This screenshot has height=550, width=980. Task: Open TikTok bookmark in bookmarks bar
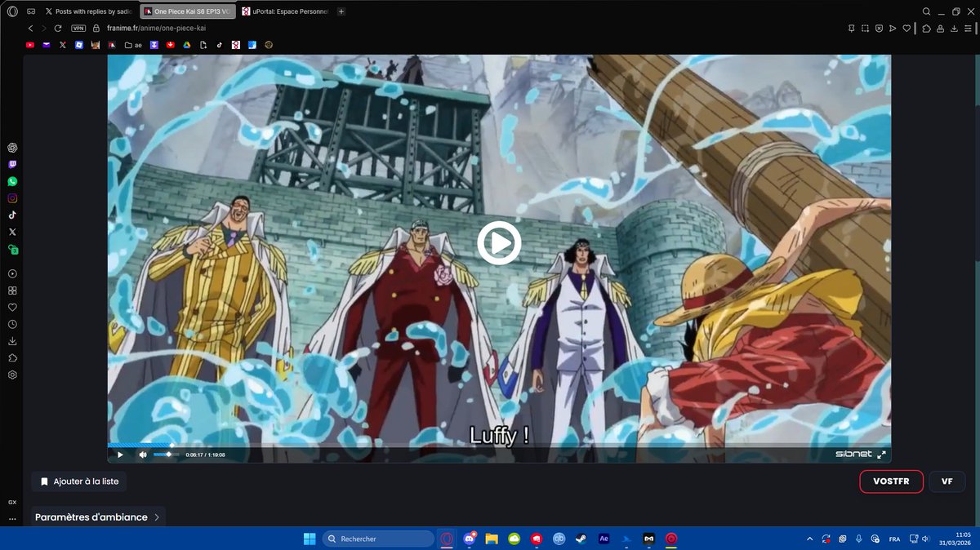coord(219,45)
